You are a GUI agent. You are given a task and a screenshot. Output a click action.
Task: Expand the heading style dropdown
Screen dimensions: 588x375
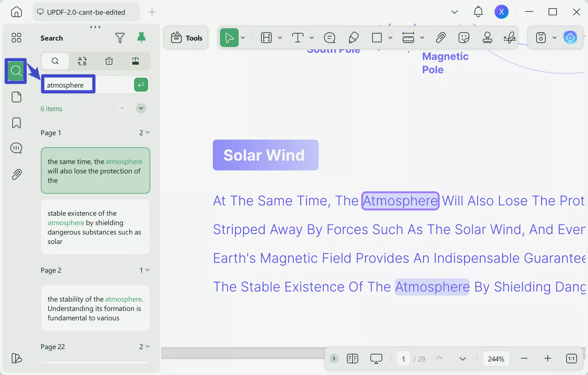point(280,38)
